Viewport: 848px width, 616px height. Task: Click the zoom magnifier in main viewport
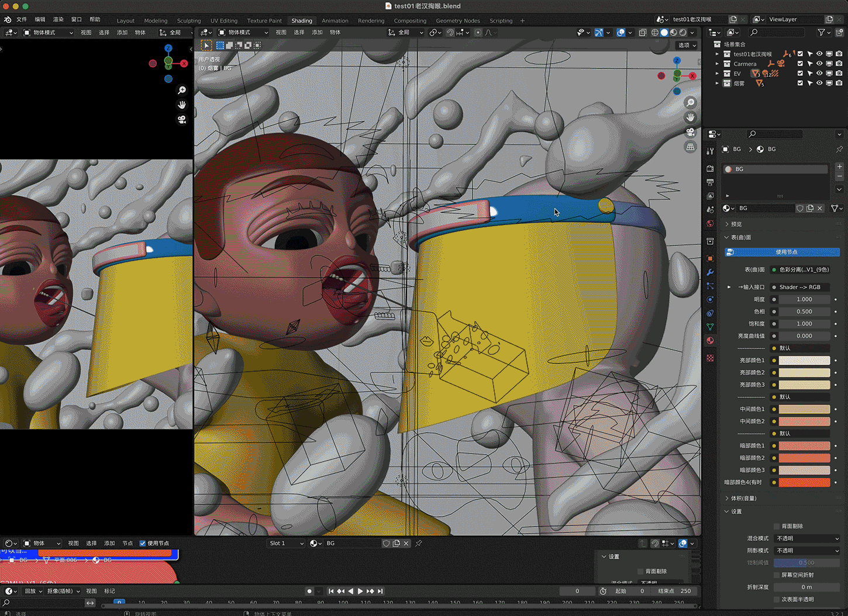691,102
